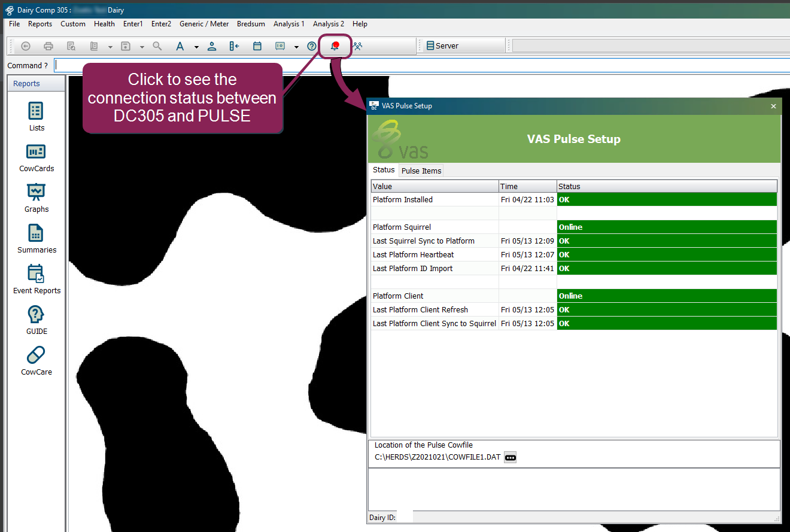Expand the dropdown beside the save icon

coord(142,47)
